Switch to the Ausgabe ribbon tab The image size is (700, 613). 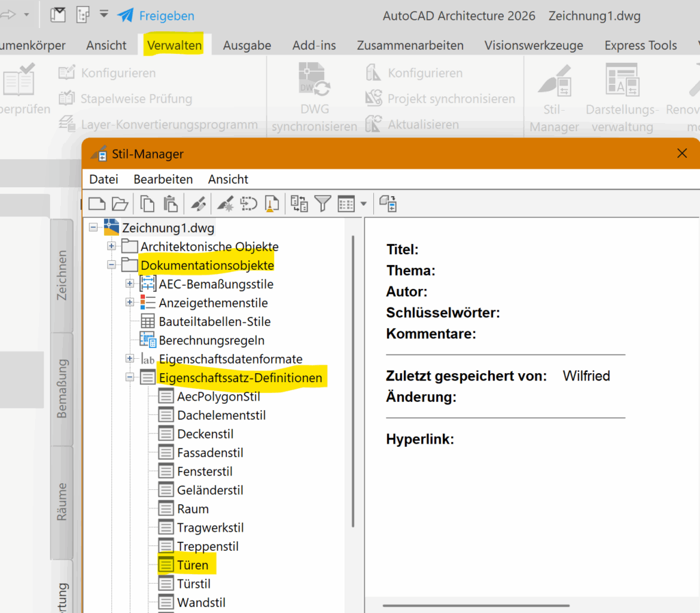pos(247,46)
